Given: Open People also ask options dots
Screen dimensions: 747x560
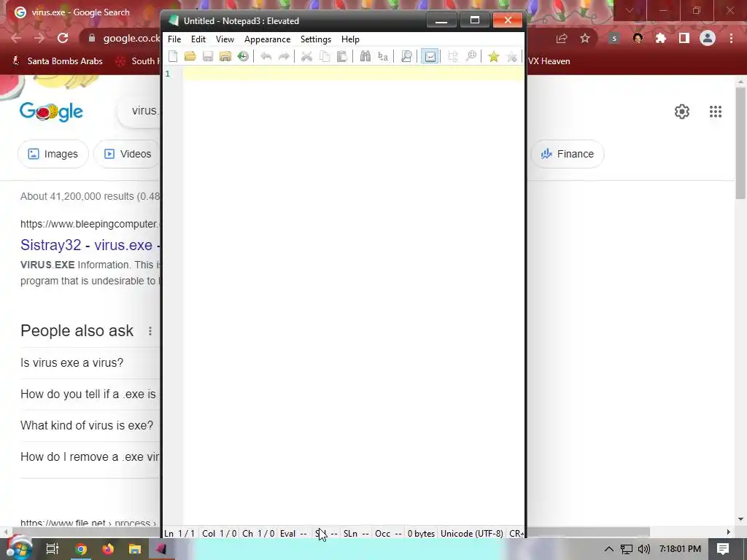Looking at the screenshot, I should pos(150,331).
